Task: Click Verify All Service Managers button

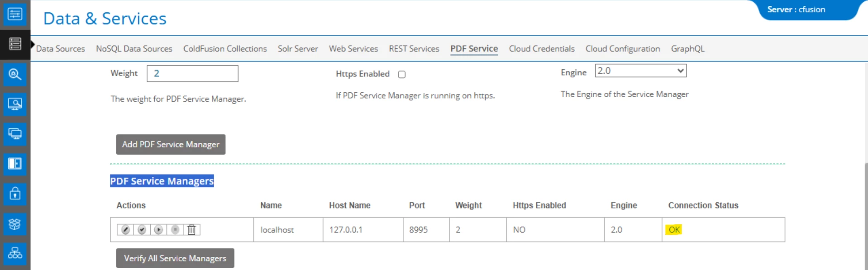Action: click(175, 258)
